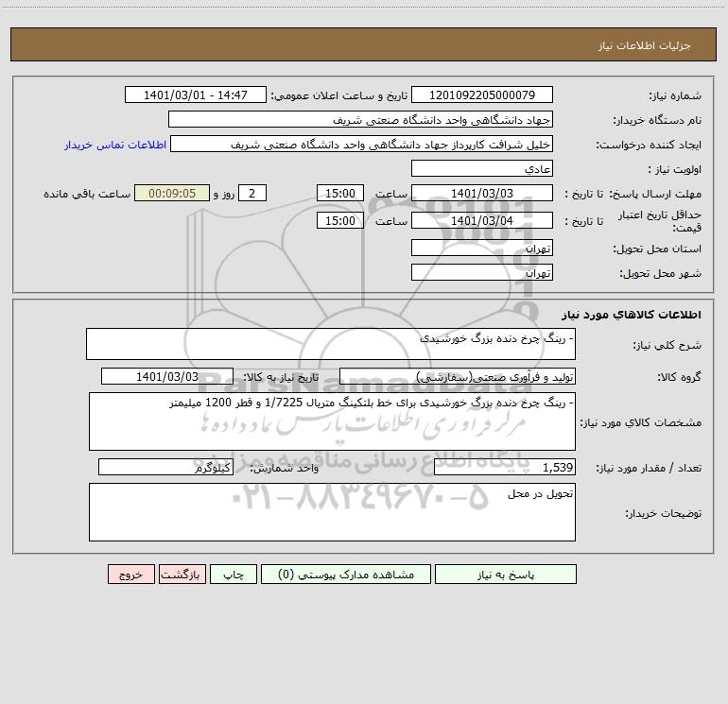Screen dimensions: 728x704
Task: Click the goods group field تولید و فرآوری صنعتی
Action: point(458,376)
